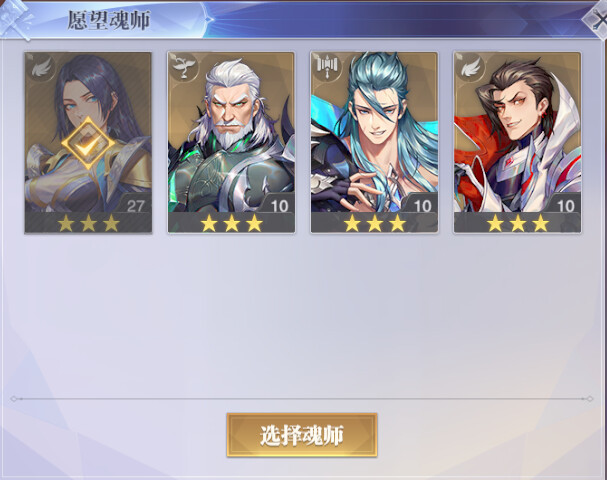Screen dimensions: 607x480
Task: Click three-star rating under dark-haired woman
Action: click(88, 223)
